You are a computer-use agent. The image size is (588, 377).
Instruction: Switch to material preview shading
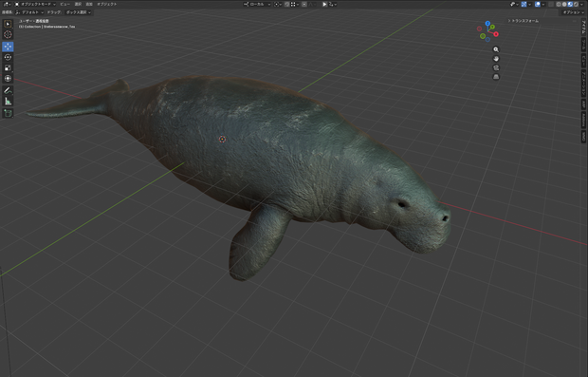(570, 4)
